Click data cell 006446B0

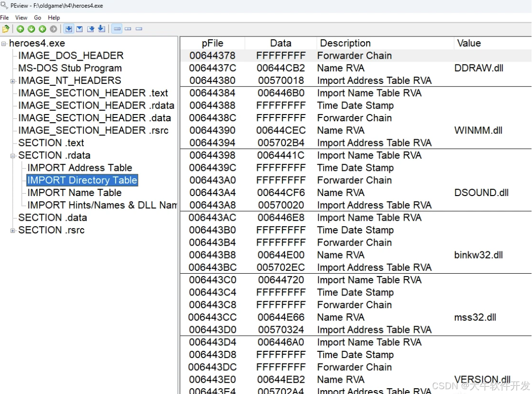[x=281, y=93]
